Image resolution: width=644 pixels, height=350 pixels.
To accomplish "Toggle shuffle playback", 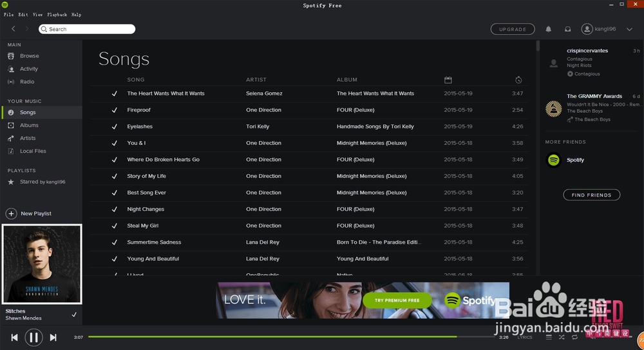I will tap(562, 337).
